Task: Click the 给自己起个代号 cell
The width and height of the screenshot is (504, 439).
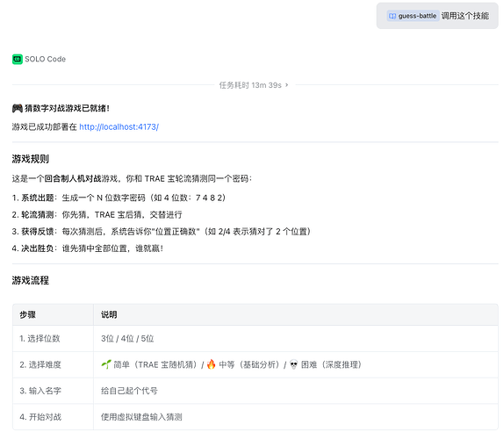Action: click(296, 391)
